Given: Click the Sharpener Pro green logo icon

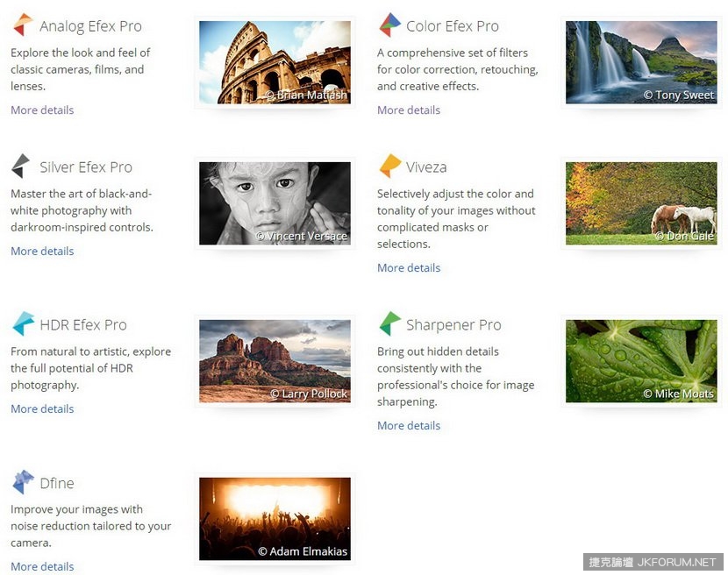Looking at the screenshot, I should 390,324.
